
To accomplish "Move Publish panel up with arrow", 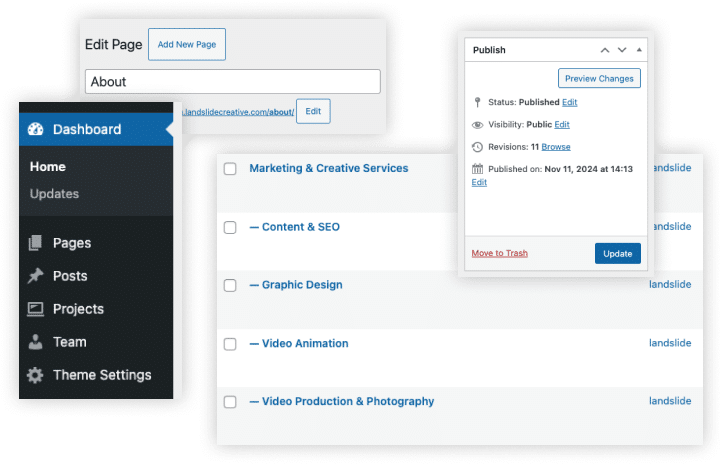I will click(x=604, y=50).
